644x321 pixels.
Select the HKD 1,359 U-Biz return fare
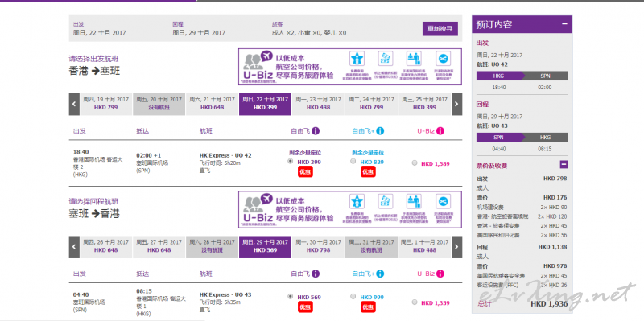click(414, 302)
